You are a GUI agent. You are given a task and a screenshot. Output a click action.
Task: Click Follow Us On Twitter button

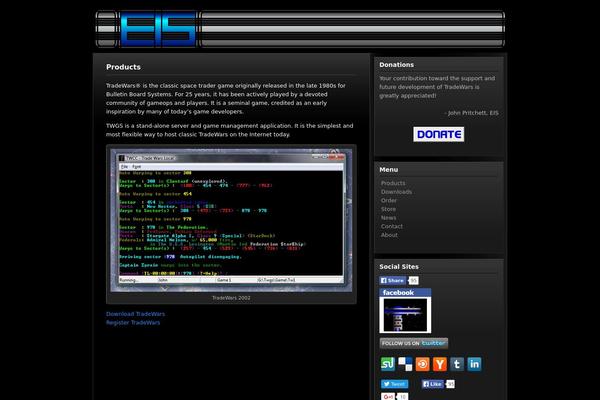(x=414, y=343)
